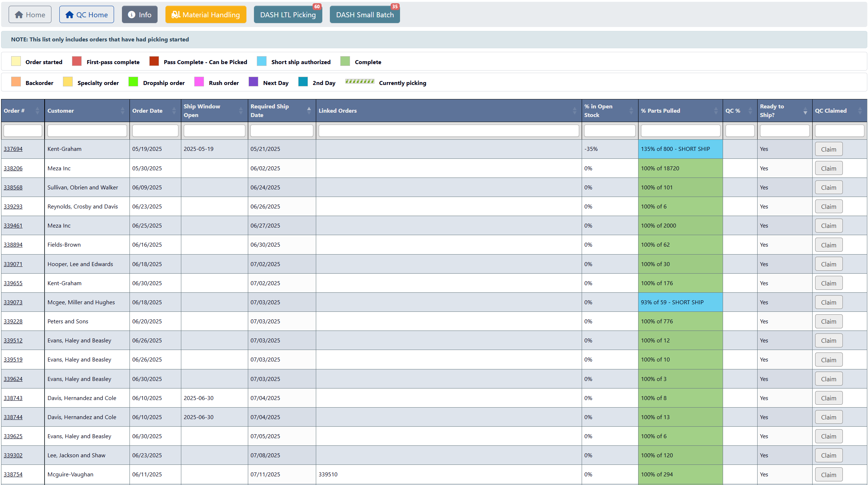Viewport: 868px width, 485px height.
Task: Click the Info circle icon
Action: coord(132,15)
